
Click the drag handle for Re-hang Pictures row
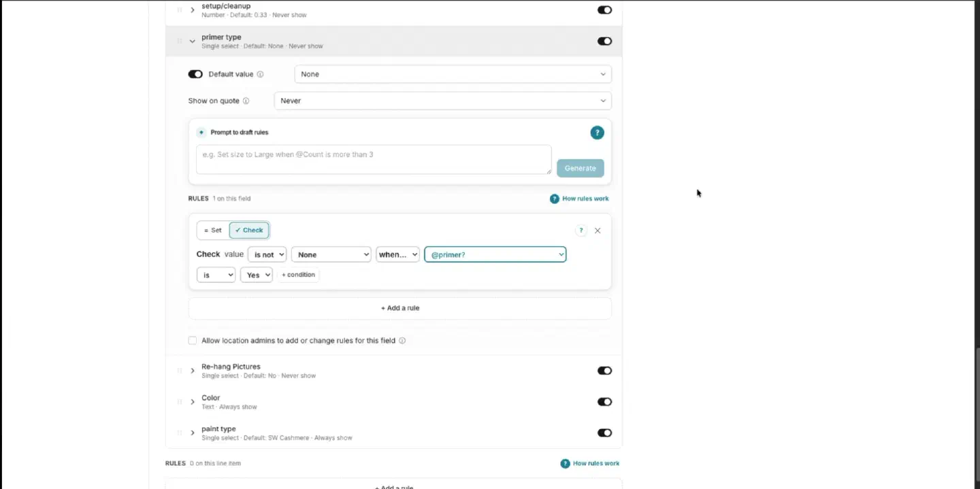180,371
